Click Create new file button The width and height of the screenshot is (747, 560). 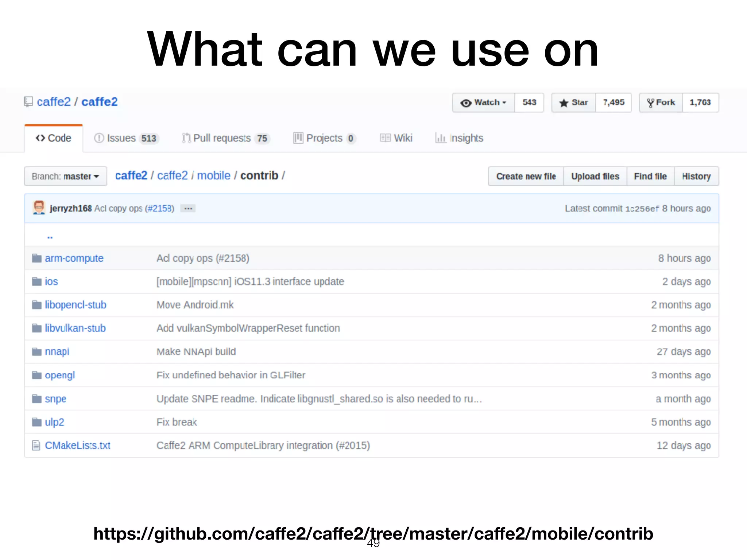click(x=526, y=176)
